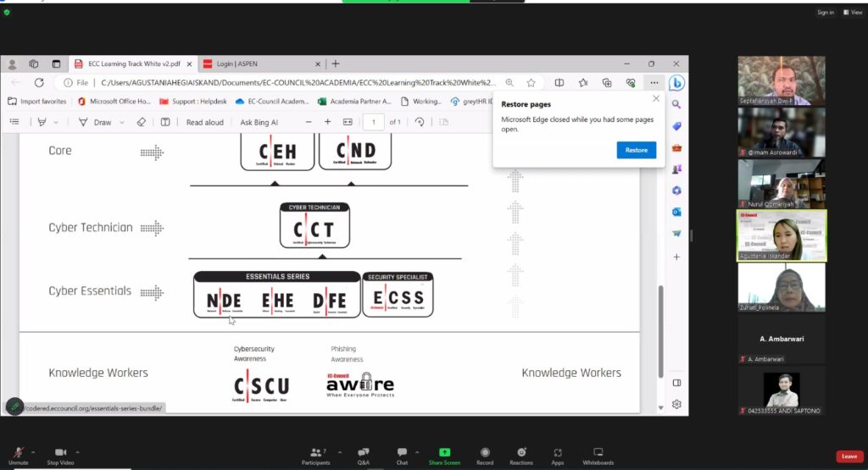
Task: Click the address bar with the file path
Action: [298, 82]
